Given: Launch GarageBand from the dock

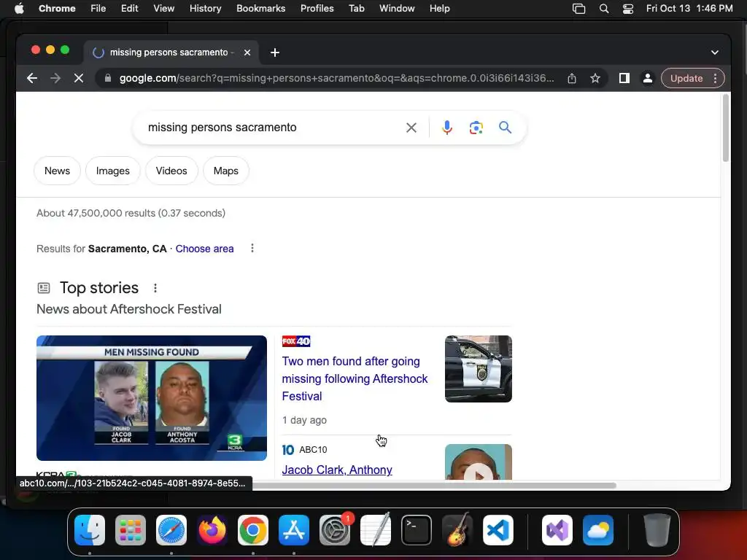Looking at the screenshot, I should pyautogui.click(x=457, y=530).
